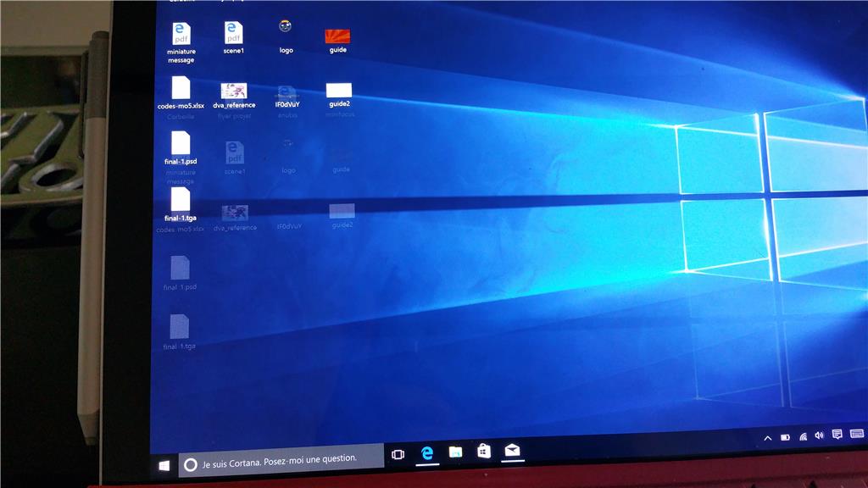Open the Wi-Fi network tray icon
868x488 pixels.
pyautogui.click(x=804, y=436)
